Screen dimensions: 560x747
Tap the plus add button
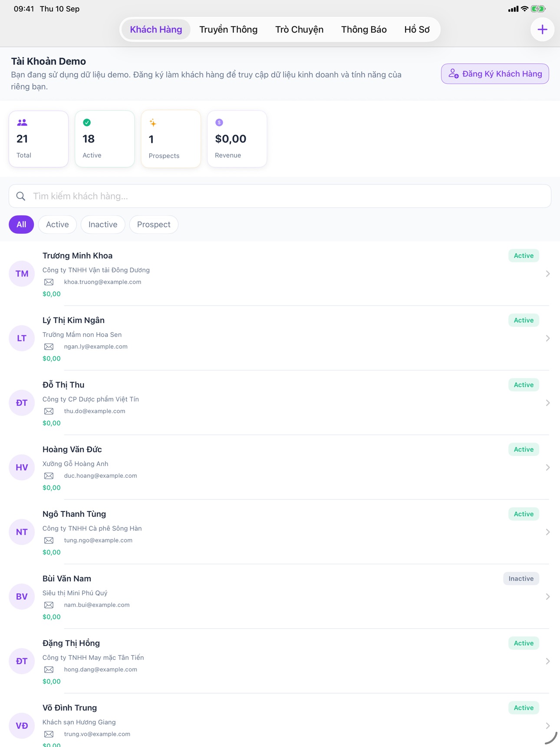click(542, 30)
